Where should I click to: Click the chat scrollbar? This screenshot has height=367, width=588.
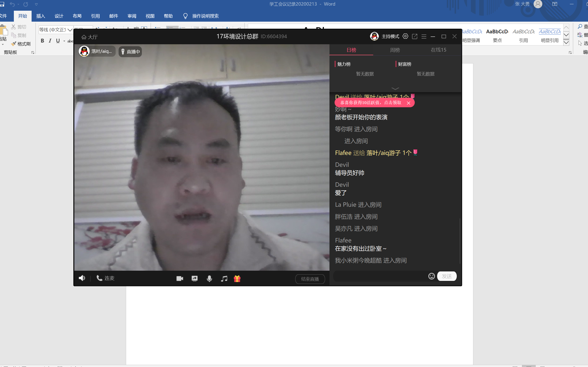coord(460,241)
